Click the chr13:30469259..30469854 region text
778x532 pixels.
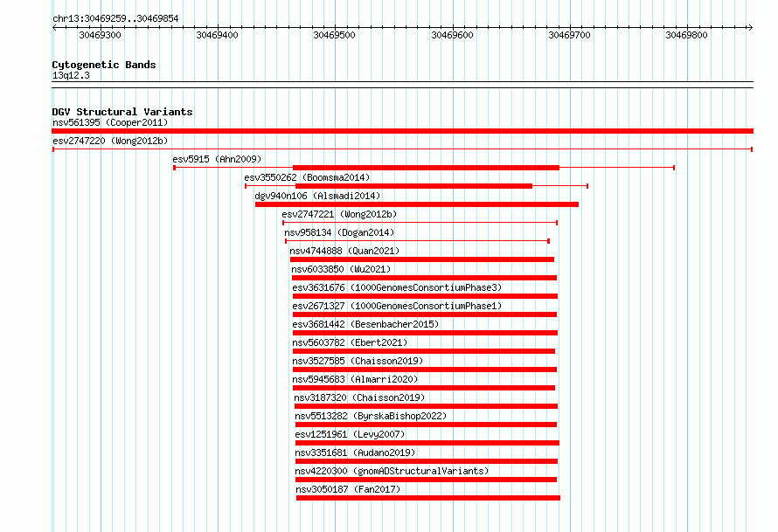click(115, 18)
